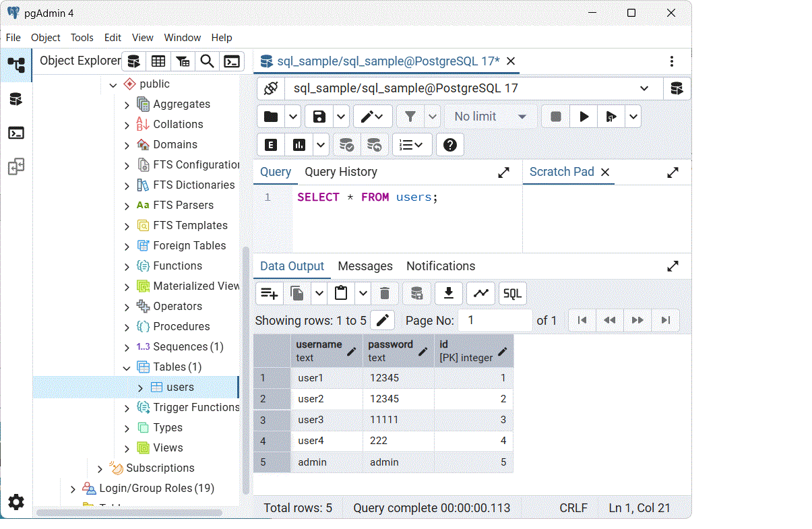The image size is (812, 529).
Task: Open PSQL tool from left sidebar
Action: [16, 133]
